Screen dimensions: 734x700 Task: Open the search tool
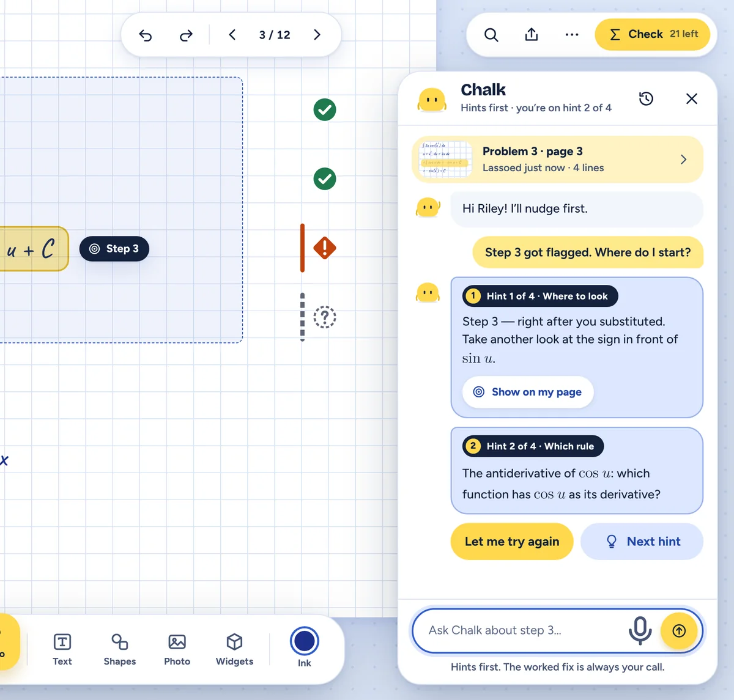pos(491,35)
